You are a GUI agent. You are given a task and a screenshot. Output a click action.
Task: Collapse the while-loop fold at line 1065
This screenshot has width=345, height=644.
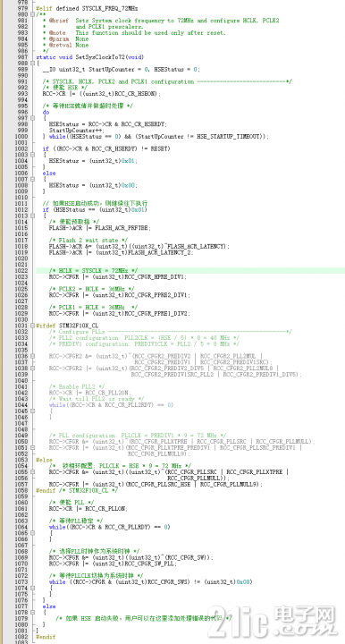[32, 533]
